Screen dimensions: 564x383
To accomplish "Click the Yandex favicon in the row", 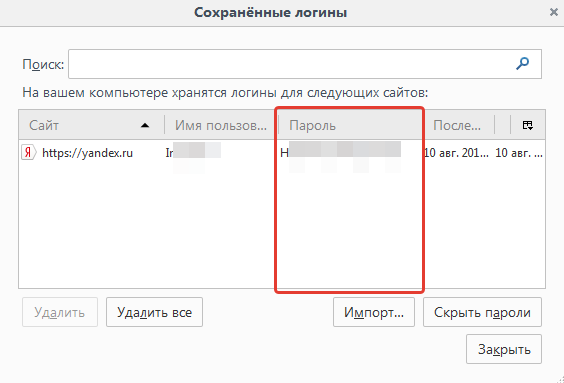I will tap(28, 153).
